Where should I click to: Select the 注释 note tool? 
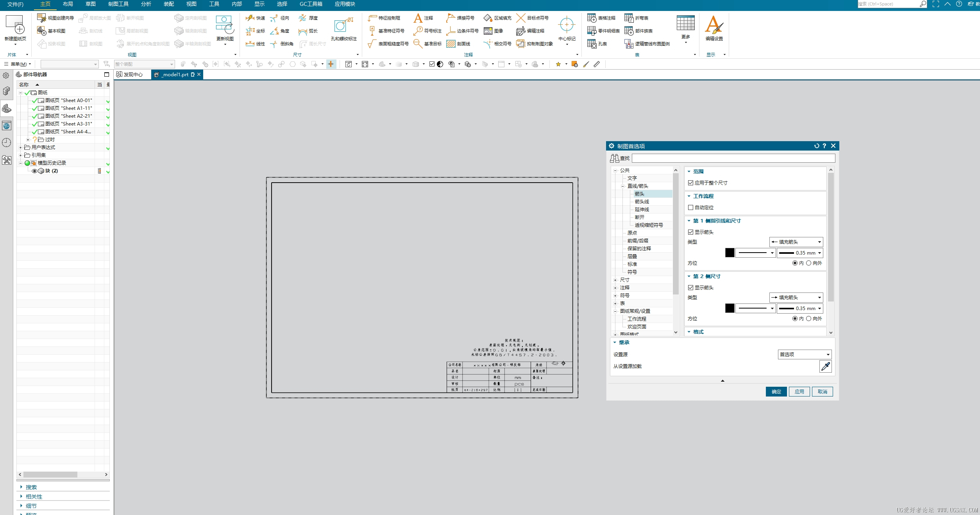(424, 18)
